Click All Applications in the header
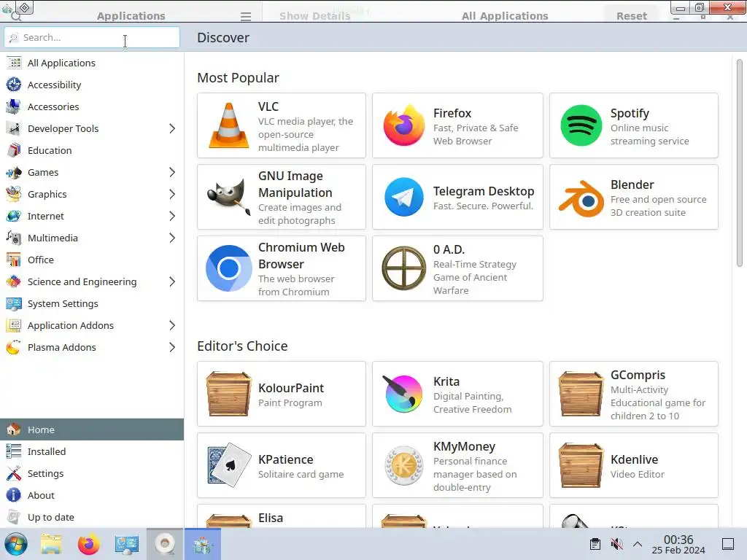 505,16
